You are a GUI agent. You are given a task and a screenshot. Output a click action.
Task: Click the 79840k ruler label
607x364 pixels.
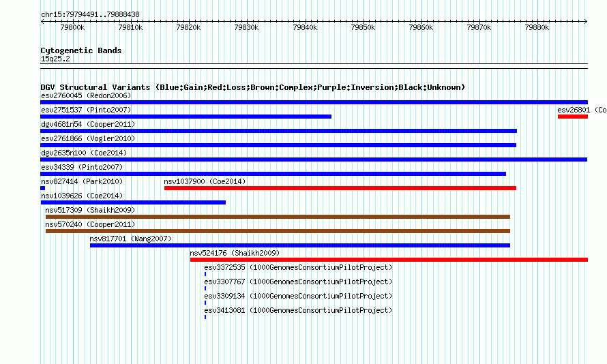coord(305,27)
